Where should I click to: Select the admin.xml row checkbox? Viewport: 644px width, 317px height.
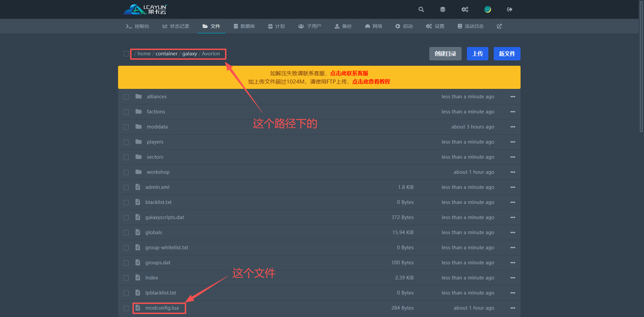tap(126, 188)
